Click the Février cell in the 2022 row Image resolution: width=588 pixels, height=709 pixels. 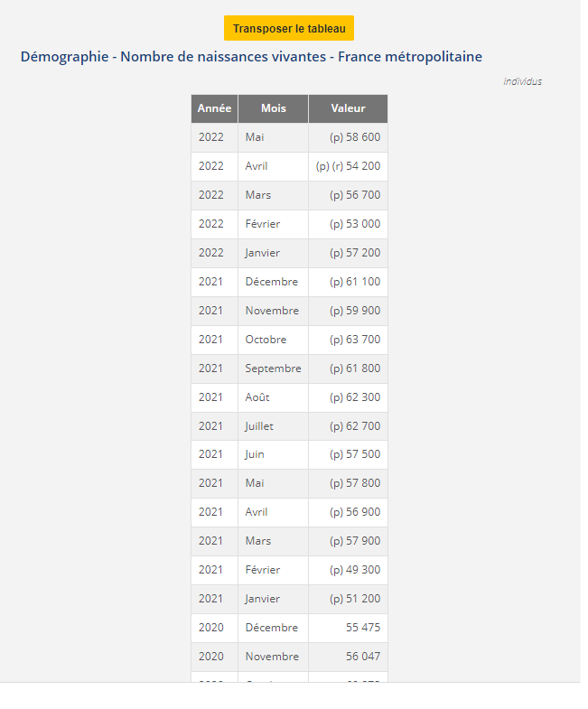click(x=263, y=224)
